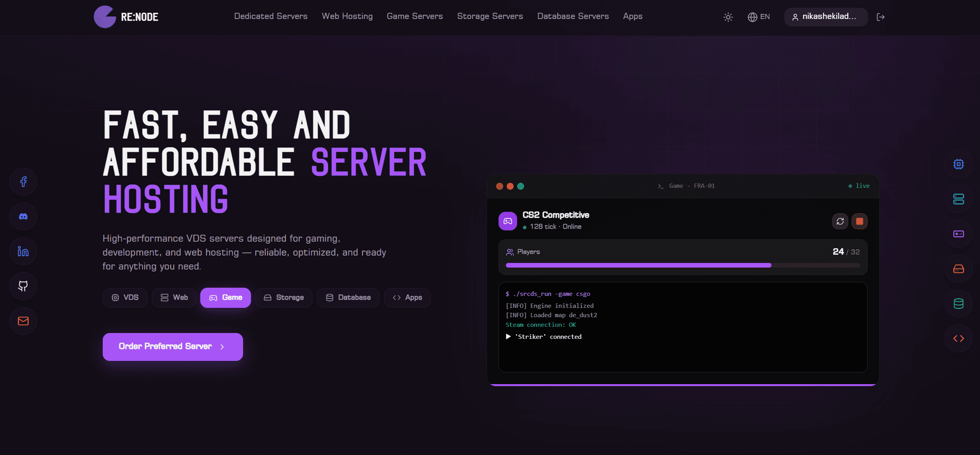Click the logout arrow icon

[x=880, y=17]
